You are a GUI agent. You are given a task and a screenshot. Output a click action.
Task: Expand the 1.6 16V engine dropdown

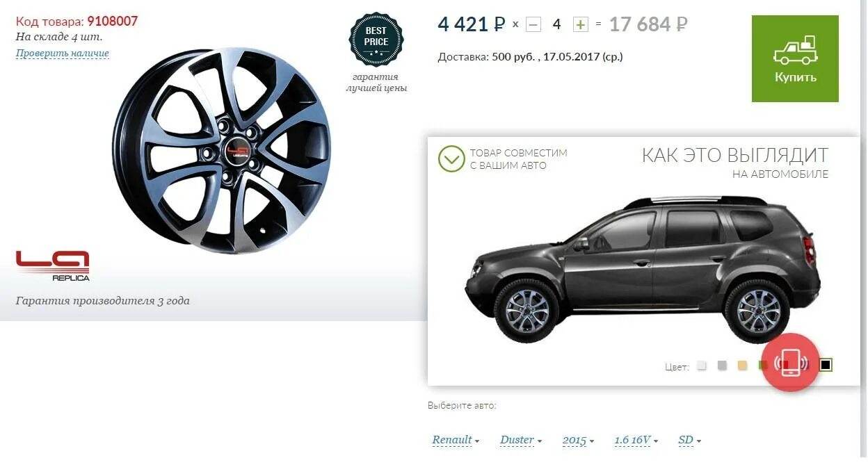coord(636,440)
